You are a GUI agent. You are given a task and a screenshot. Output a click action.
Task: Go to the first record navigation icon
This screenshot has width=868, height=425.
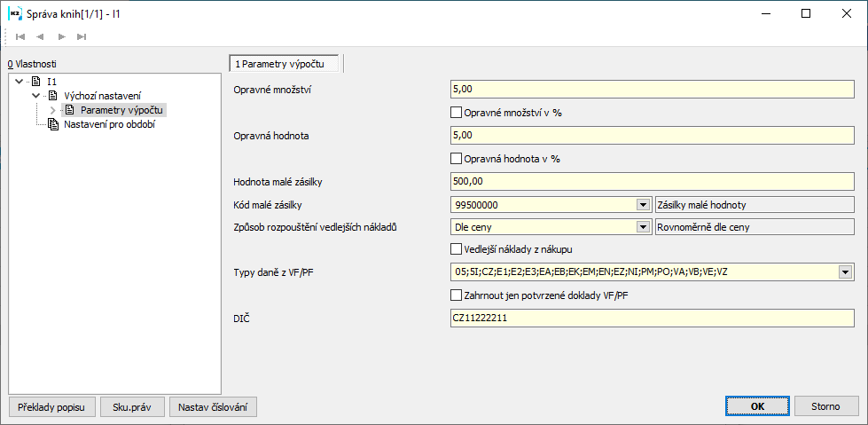pos(20,37)
